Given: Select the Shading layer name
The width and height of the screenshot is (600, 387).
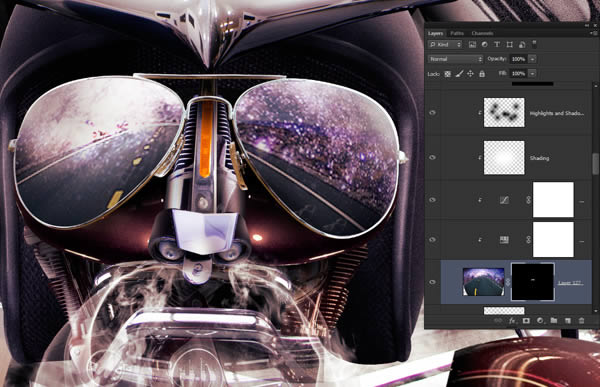Looking at the screenshot, I should click(540, 158).
